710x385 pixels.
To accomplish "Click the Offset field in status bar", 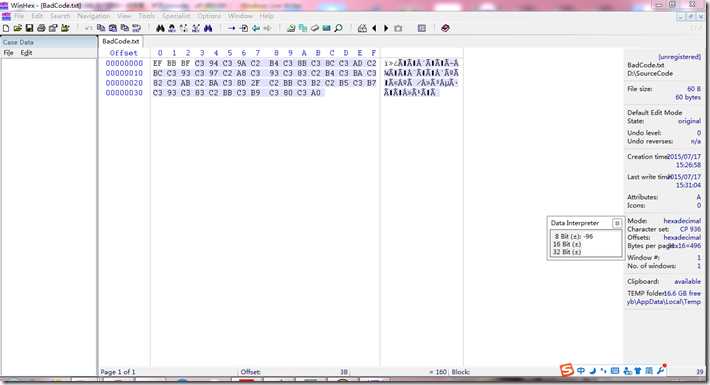I will [250, 372].
